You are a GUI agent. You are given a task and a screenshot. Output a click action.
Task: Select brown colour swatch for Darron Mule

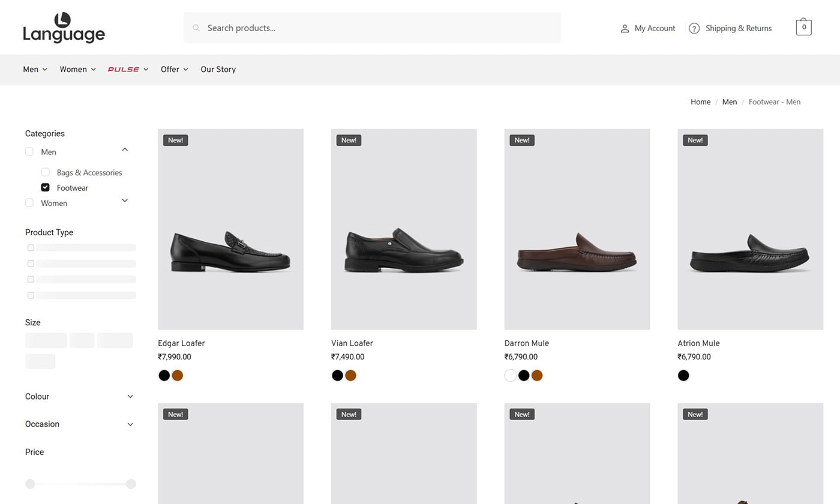[x=537, y=376]
